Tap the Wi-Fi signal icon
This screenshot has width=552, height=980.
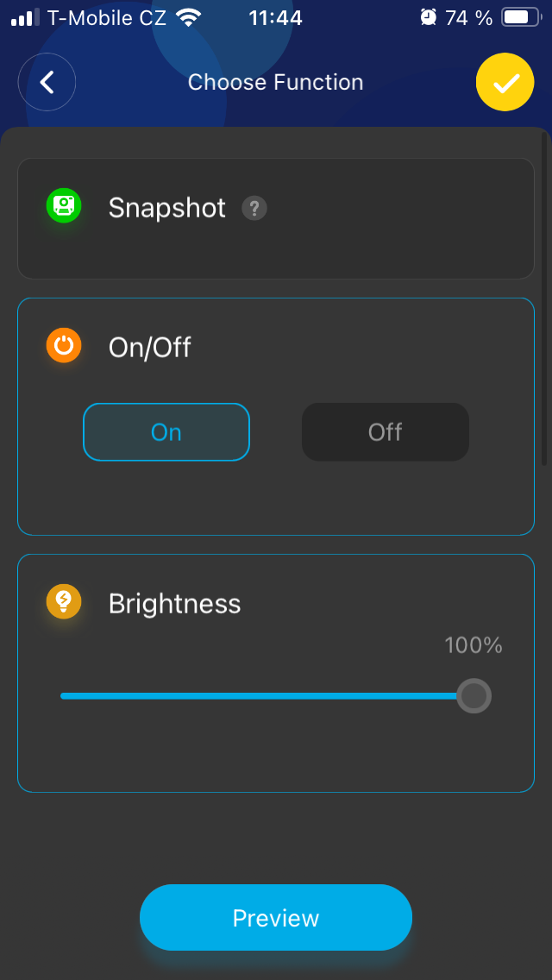(187, 17)
